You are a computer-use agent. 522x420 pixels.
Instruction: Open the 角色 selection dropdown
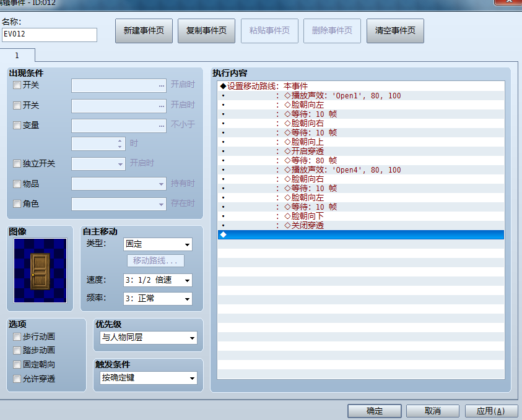pos(119,204)
